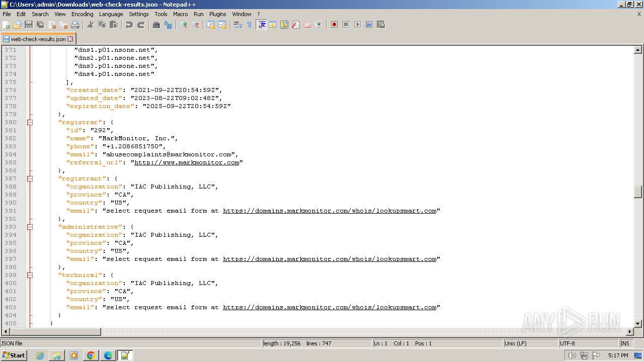Open the http://www.markmonitor.com referral link
This screenshot has width=644, height=362.
(187, 162)
